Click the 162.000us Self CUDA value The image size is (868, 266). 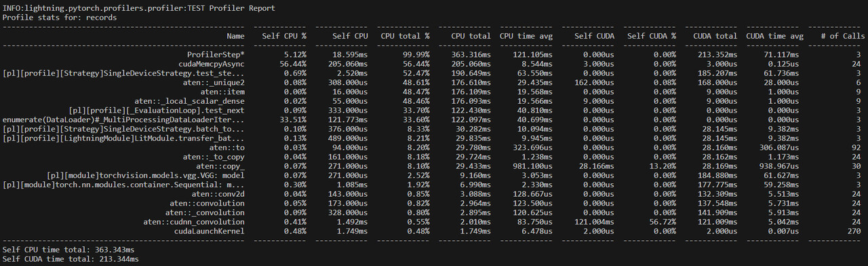(x=595, y=82)
